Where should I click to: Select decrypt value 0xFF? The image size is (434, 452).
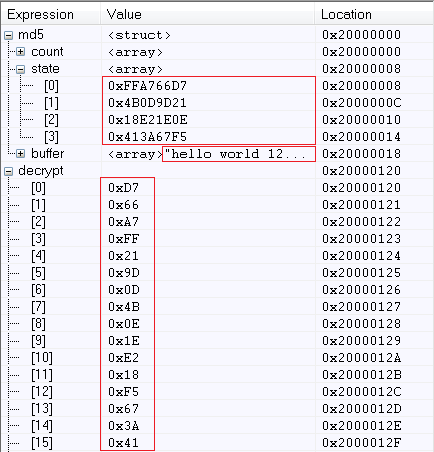point(123,239)
